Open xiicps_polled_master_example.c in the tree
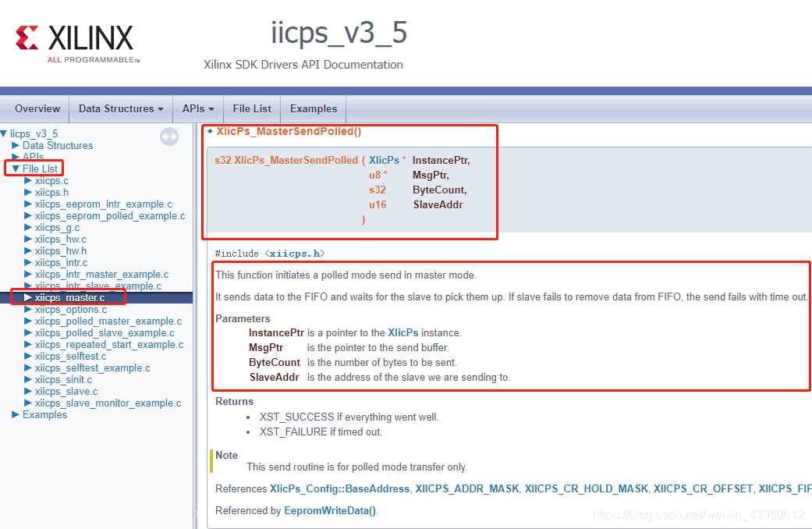Screen dimensions: 812x529 108,321
